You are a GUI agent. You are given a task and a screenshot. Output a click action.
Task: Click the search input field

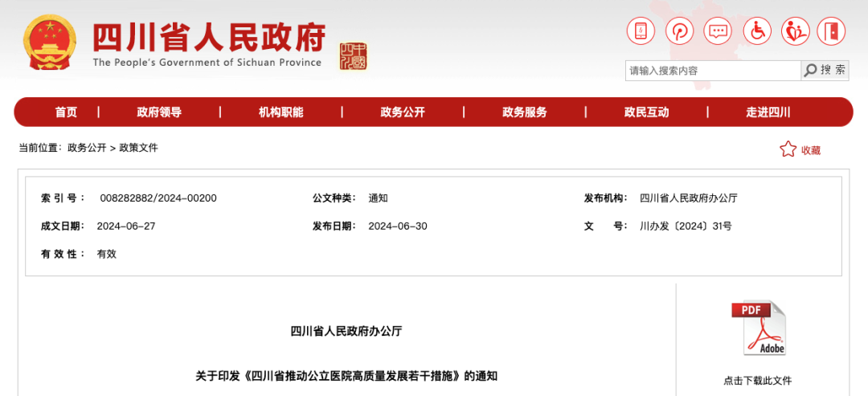pos(713,71)
